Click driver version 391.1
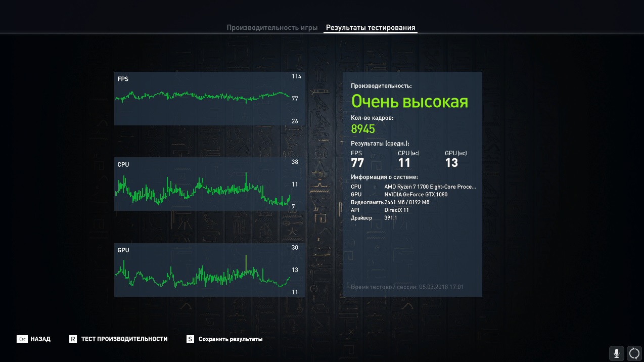Viewport: 644px width, 362px height. point(390,218)
